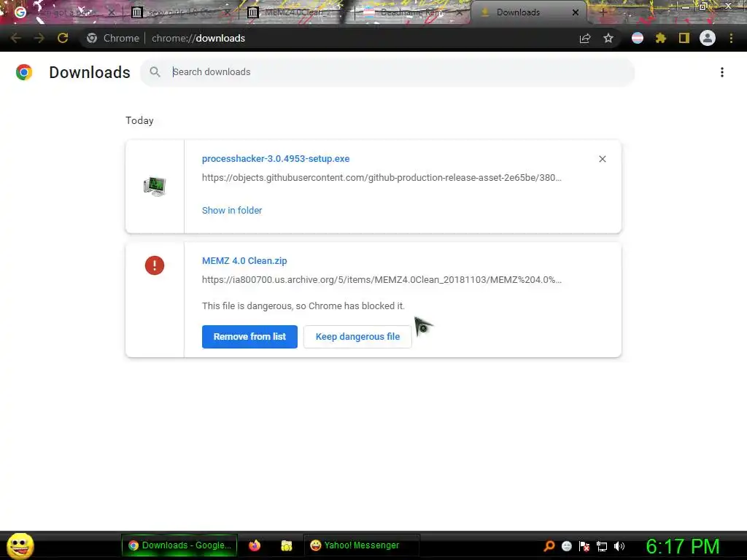Toggle the side panel icon
Image resolution: width=747 pixels, height=560 pixels.
click(x=684, y=38)
